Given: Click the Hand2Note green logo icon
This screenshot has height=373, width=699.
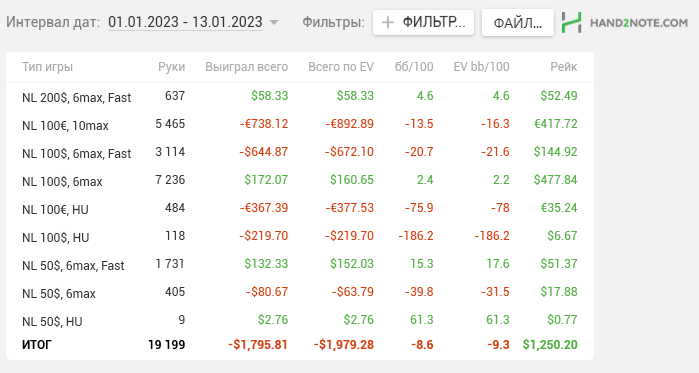Looking at the screenshot, I should pyautogui.click(x=572, y=22).
